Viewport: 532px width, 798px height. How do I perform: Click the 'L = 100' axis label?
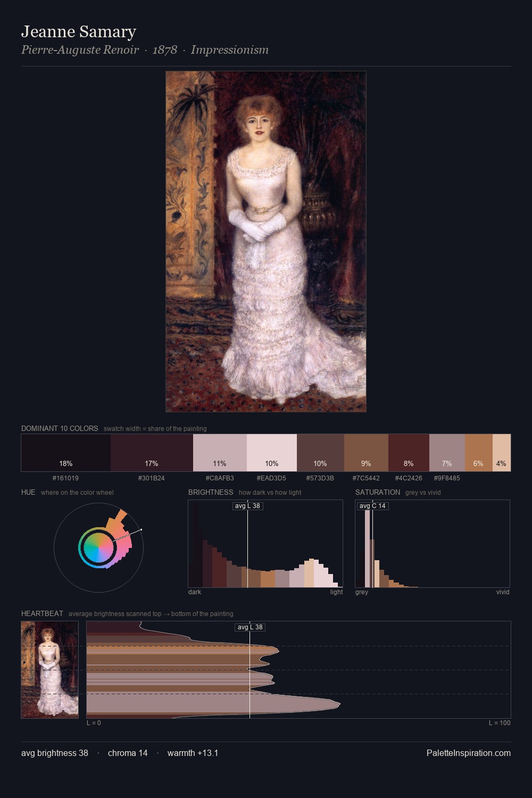500,722
